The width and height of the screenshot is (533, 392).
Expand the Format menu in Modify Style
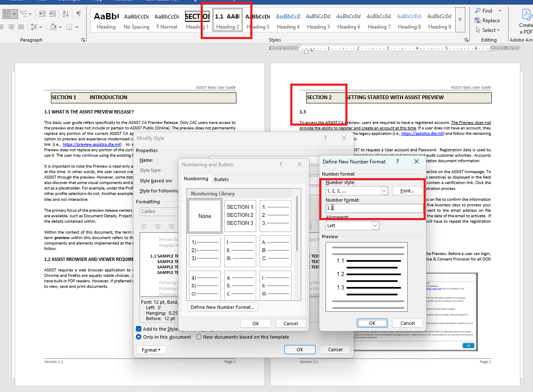coord(151,349)
